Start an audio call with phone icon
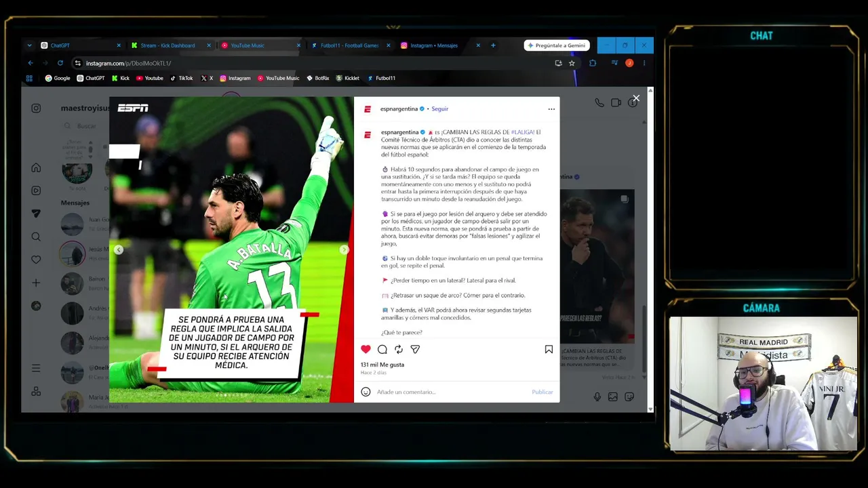The height and width of the screenshot is (488, 868). pyautogui.click(x=599, y=103)
